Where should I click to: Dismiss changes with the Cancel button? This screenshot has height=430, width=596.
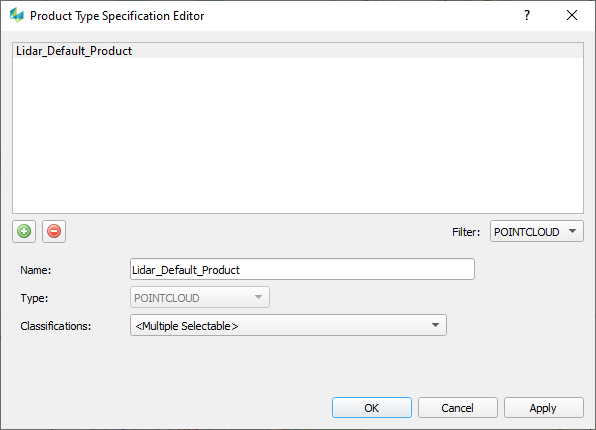(x=458, y=408)
